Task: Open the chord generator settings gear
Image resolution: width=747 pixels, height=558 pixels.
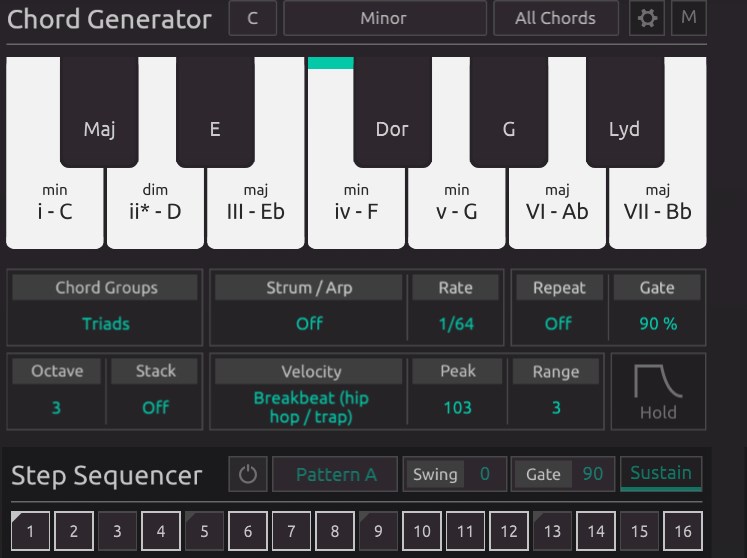Action: coord(647,18)
